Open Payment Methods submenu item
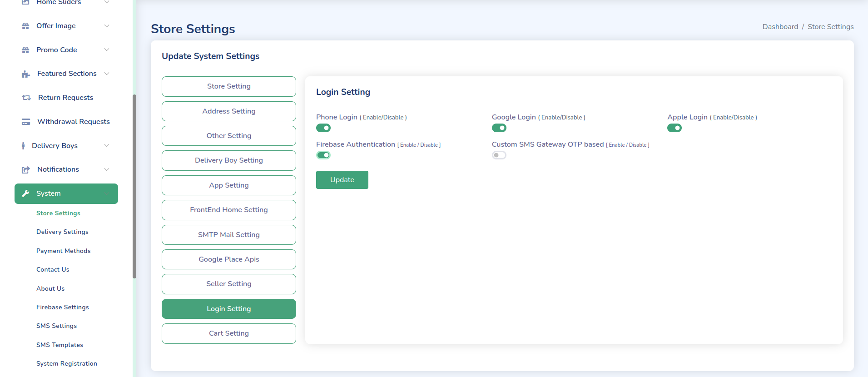Image resolution: width=868 pixels, height=377 pixels. 63,251
